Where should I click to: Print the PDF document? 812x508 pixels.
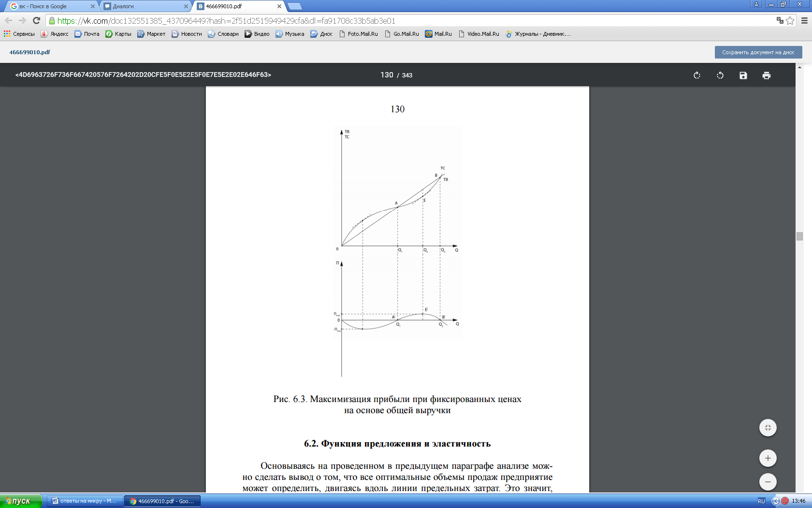767,75
